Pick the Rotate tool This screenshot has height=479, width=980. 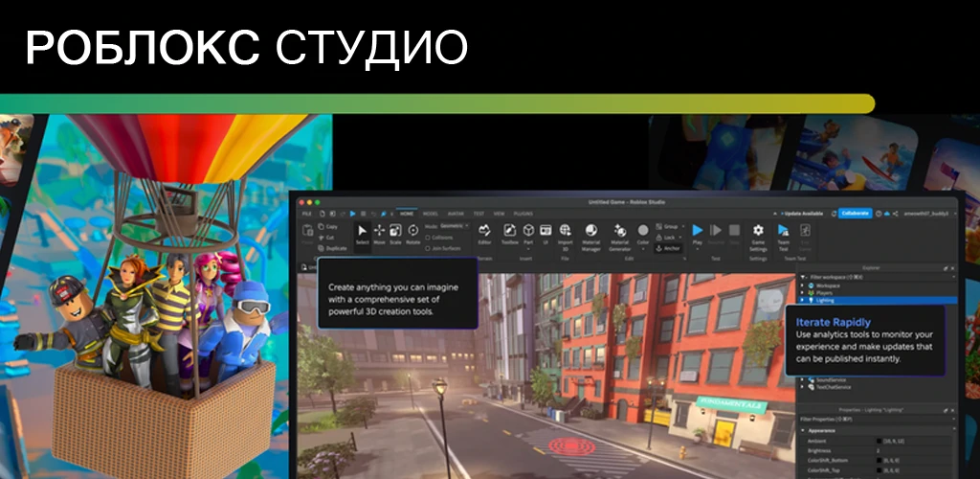click(x=413, y=235)
